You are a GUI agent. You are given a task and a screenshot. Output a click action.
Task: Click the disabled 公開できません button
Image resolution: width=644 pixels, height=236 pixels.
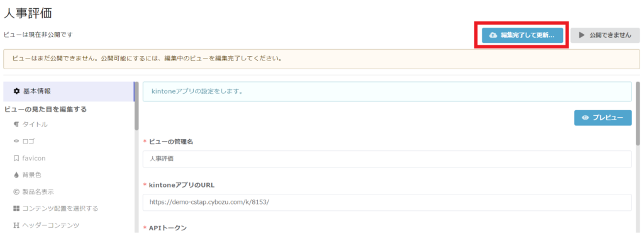click(605, 35)
